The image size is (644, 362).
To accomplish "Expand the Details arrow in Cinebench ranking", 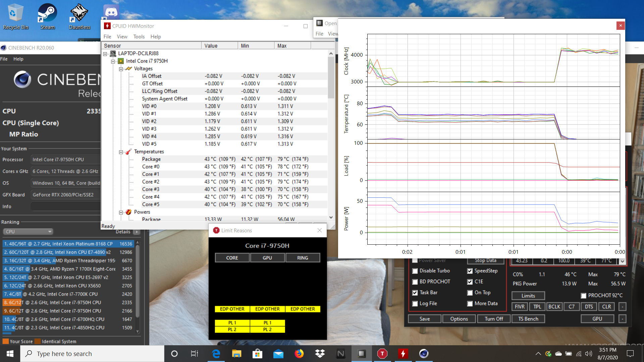I will [136, 232].
